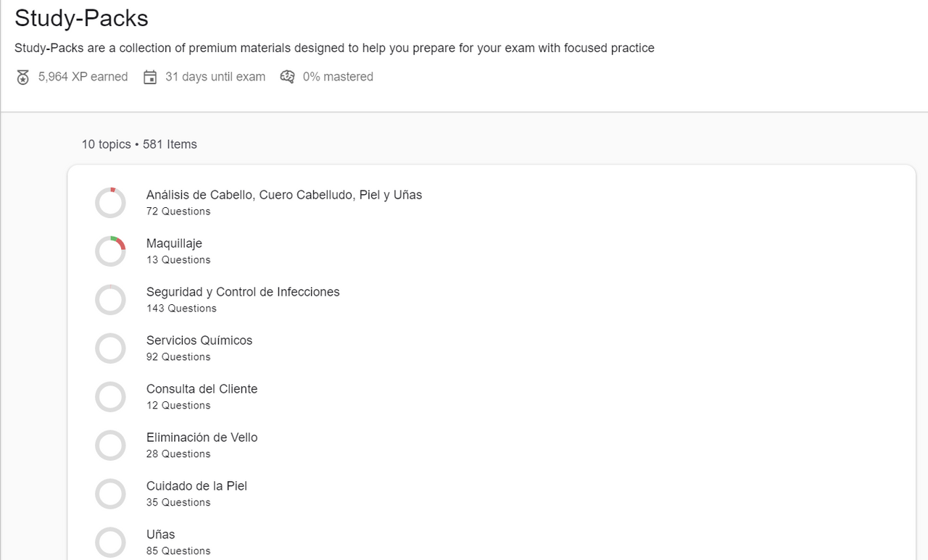The height and width of the screenshot is (560, 928).
Task: Select the Consulta del Cliente topic
Action: click(x=202, y=389)
